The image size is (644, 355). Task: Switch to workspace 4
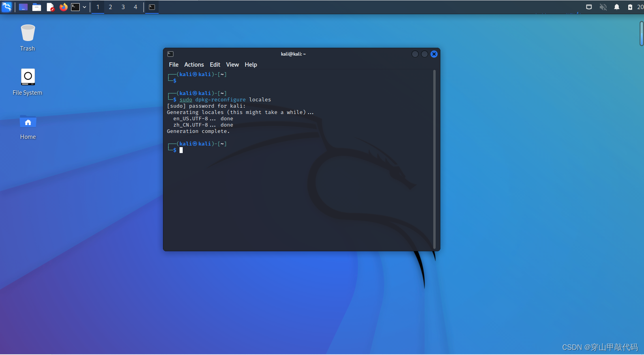point(135,7)
